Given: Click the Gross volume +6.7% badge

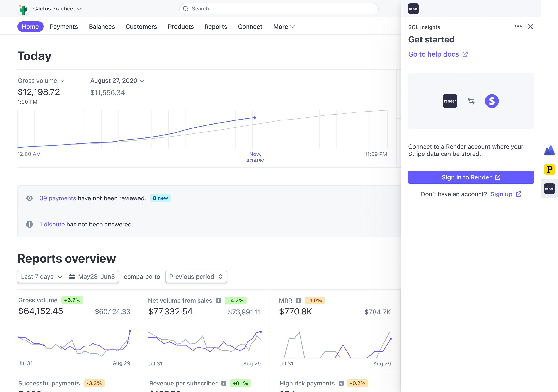Looking at the screenshot, I should pos(72,300).
